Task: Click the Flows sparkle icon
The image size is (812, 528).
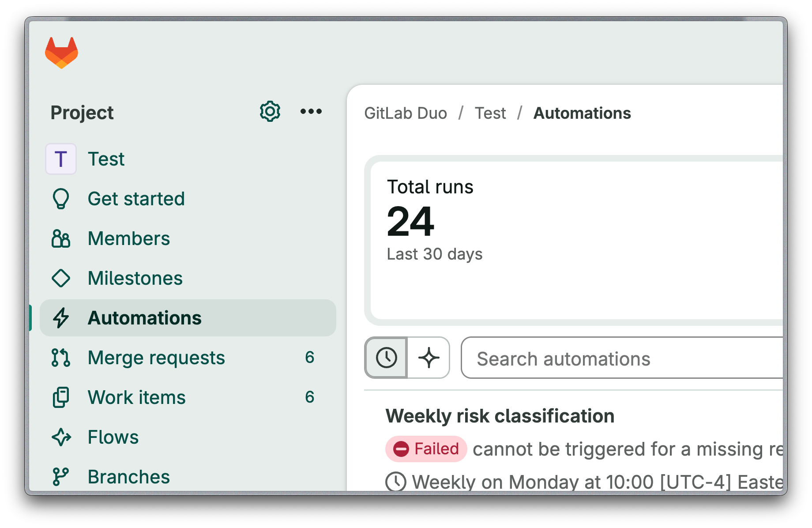Action: tap(61, 437)
